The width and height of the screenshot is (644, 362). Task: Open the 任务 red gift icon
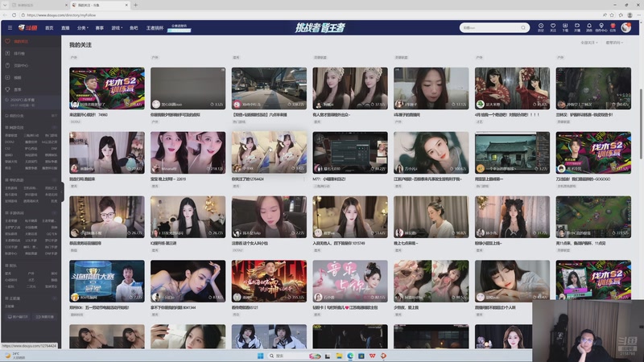click(613, 27)
